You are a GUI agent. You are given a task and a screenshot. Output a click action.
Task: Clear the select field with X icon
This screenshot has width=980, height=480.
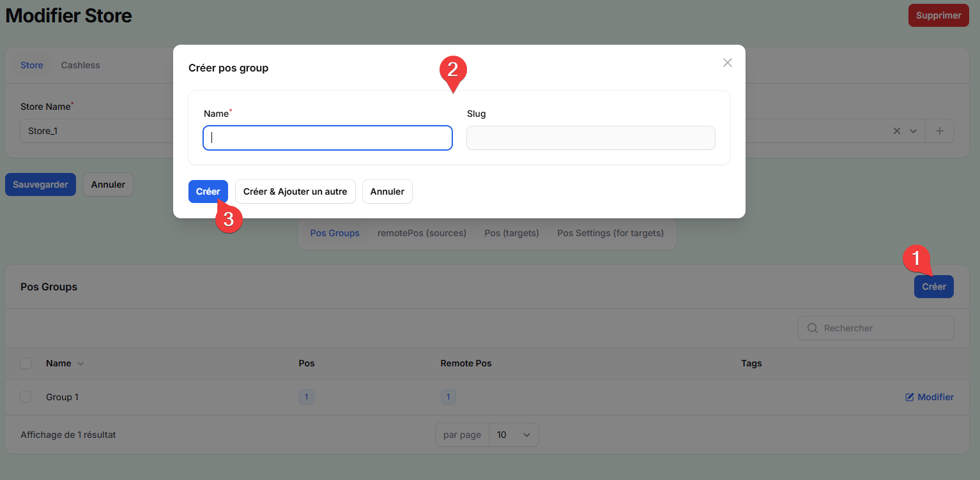(897, 131)
